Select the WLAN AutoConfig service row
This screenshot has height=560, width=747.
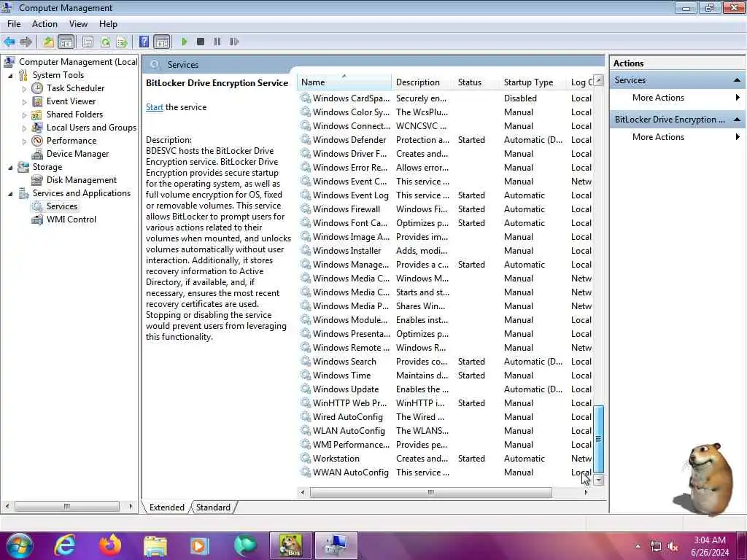[x=446, y=431]
